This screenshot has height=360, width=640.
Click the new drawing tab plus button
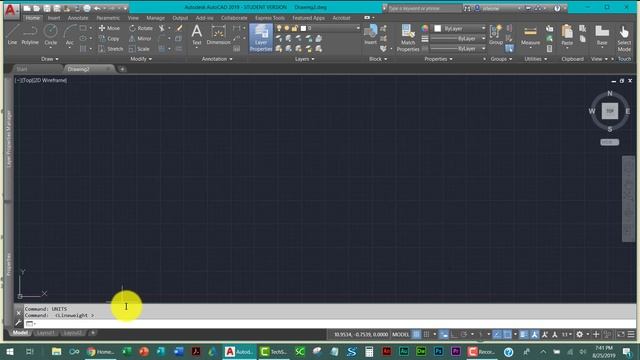[x=122, y=69]
